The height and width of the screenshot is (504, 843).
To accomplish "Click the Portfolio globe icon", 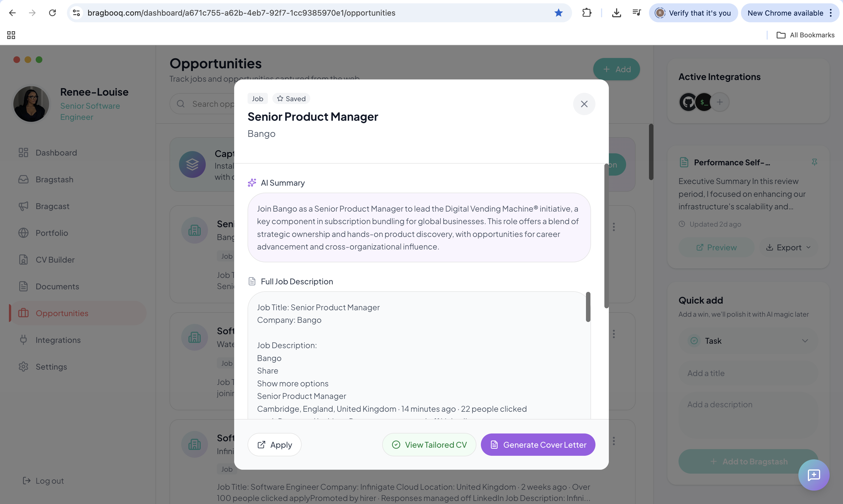I will point(23,233).
